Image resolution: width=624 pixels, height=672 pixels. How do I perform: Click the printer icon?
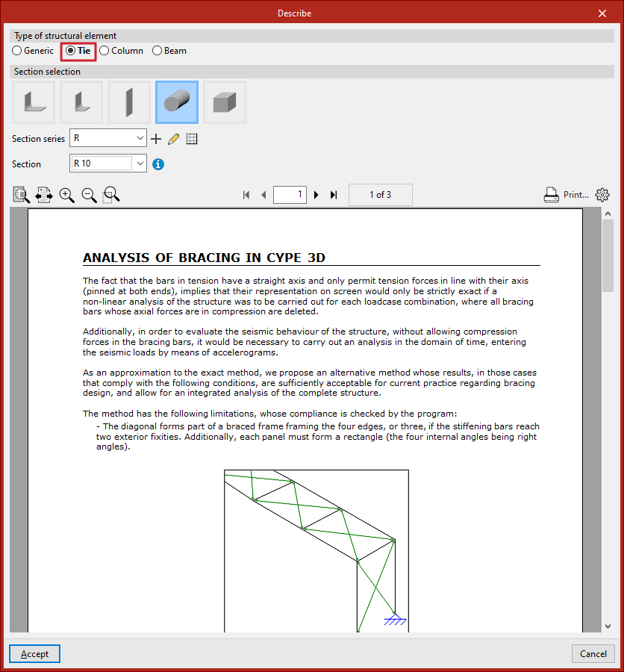[x=551, y=195]
